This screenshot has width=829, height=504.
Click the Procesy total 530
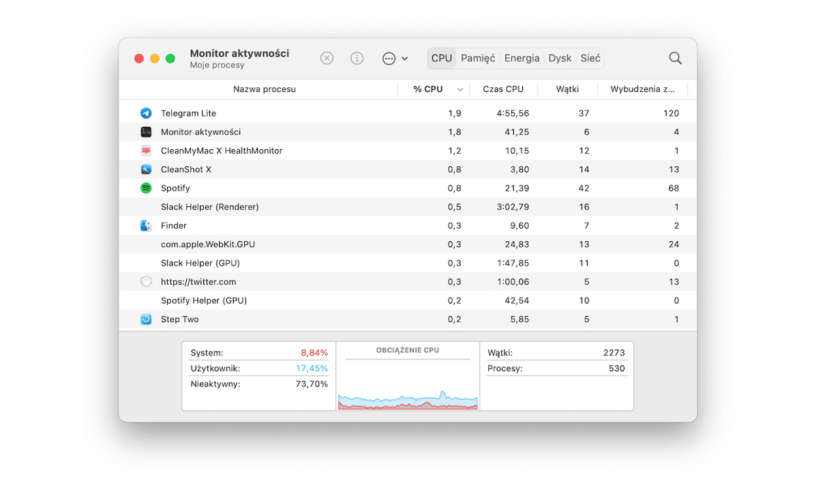pyautogui.click(x=617, y=368)
